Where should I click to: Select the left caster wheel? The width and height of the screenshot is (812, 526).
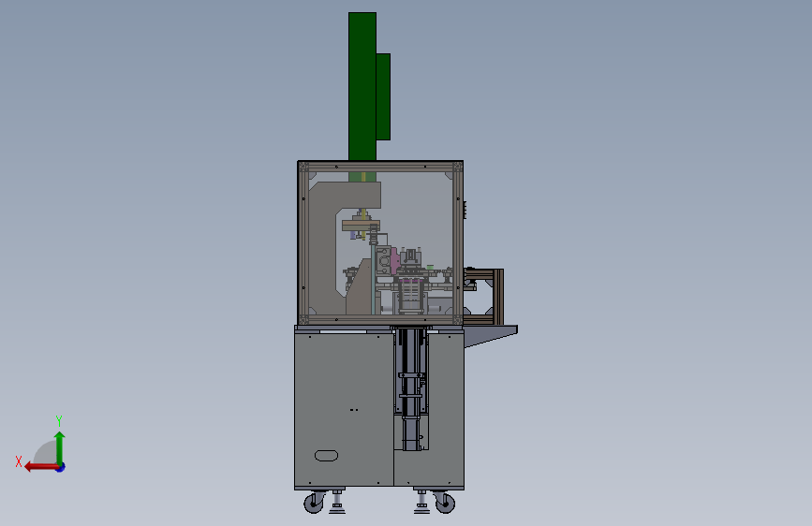314,503
